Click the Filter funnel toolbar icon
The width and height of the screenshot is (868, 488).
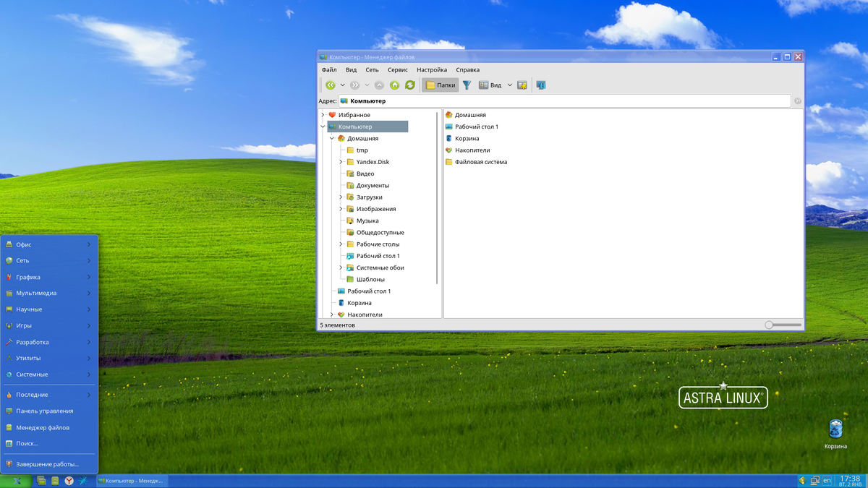(x=467, y=85)
